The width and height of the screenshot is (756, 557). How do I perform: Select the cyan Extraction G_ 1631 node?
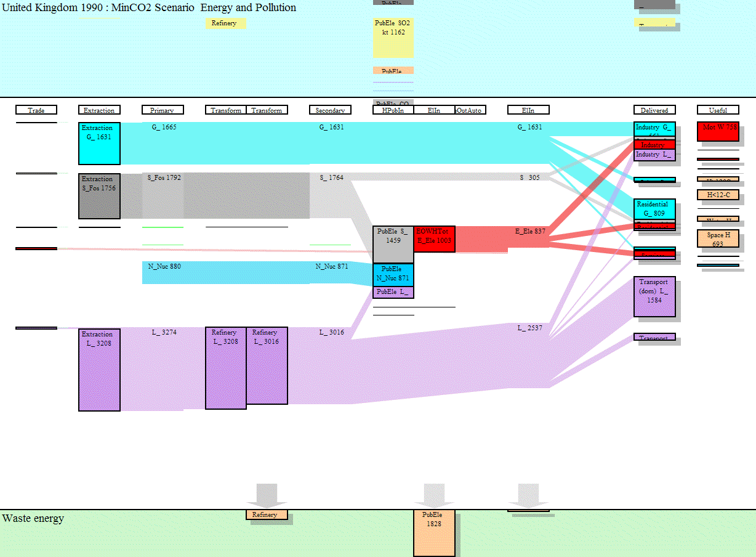point(100,144)
